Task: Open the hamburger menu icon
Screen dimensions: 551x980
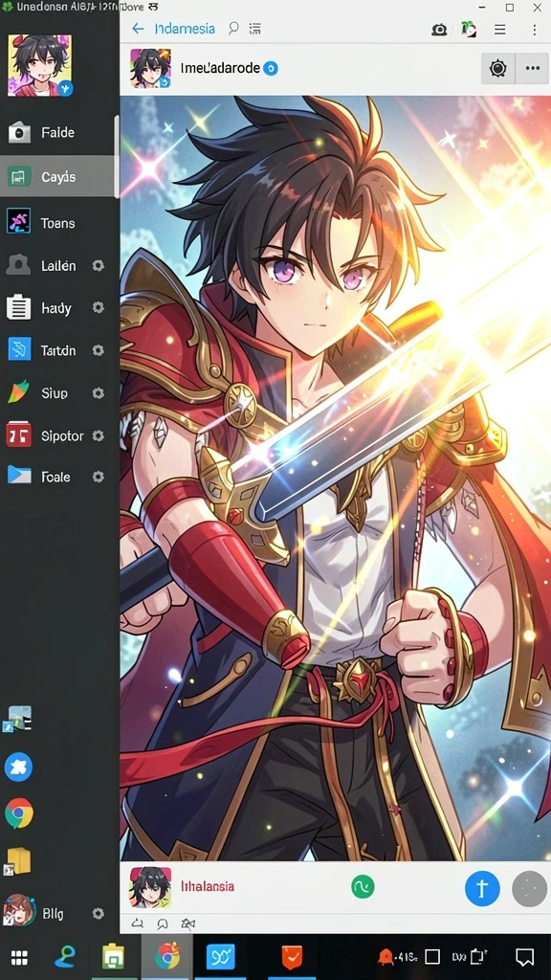Action: 499,30
